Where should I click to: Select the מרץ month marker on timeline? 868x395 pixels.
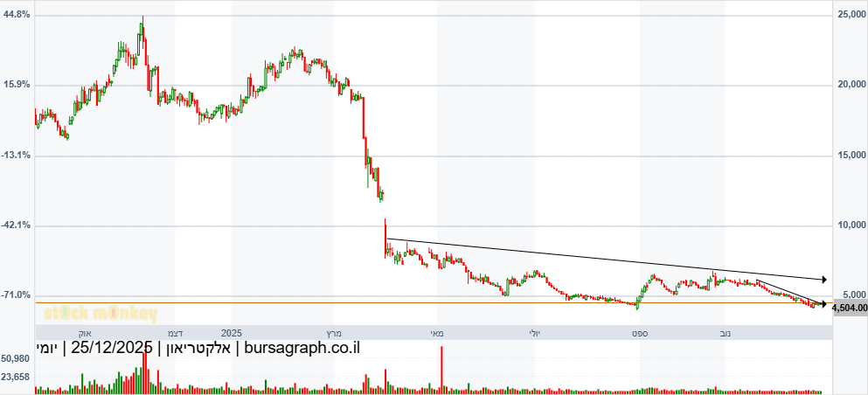pyautogui.click(x=333, y=333)
